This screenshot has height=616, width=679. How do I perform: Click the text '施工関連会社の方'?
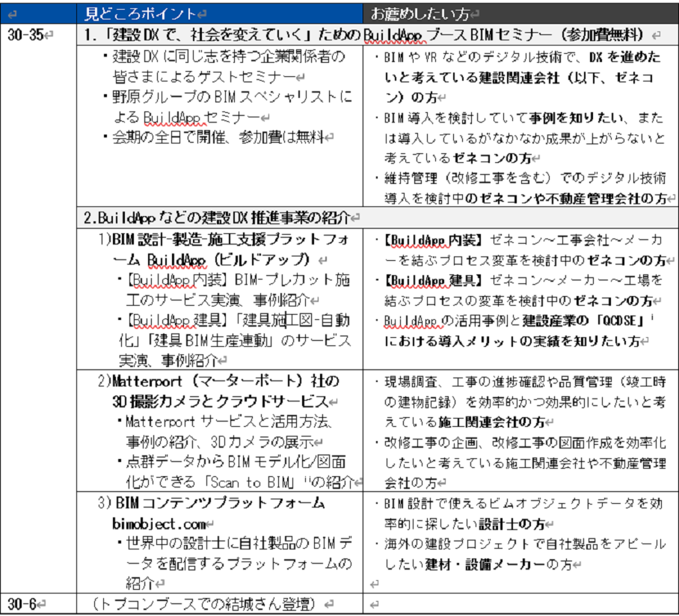(491, 422)
